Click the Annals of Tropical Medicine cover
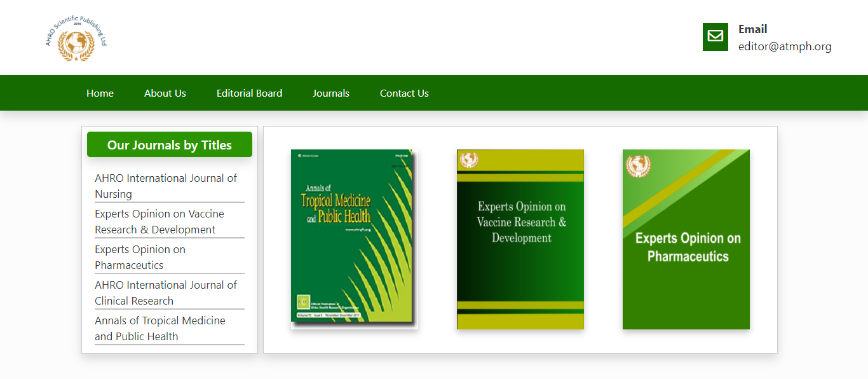 354,239
